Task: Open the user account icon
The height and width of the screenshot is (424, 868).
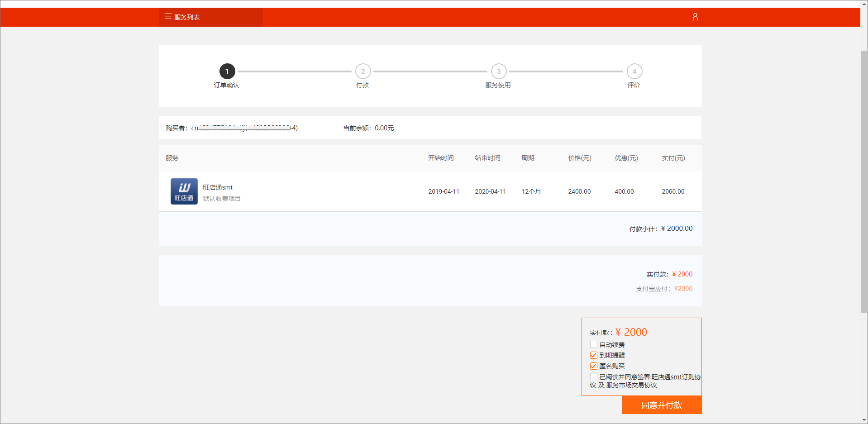Action: pos(695,17)
